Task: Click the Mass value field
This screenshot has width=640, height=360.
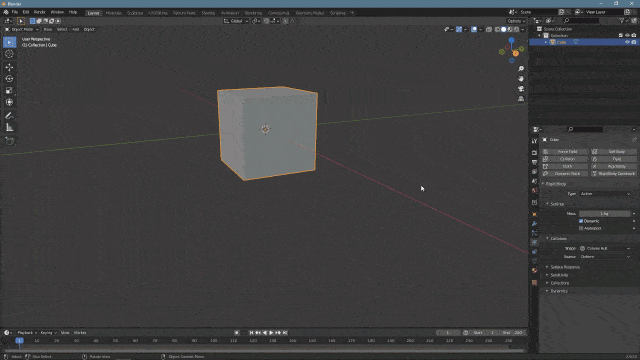Action: point(604,213)
